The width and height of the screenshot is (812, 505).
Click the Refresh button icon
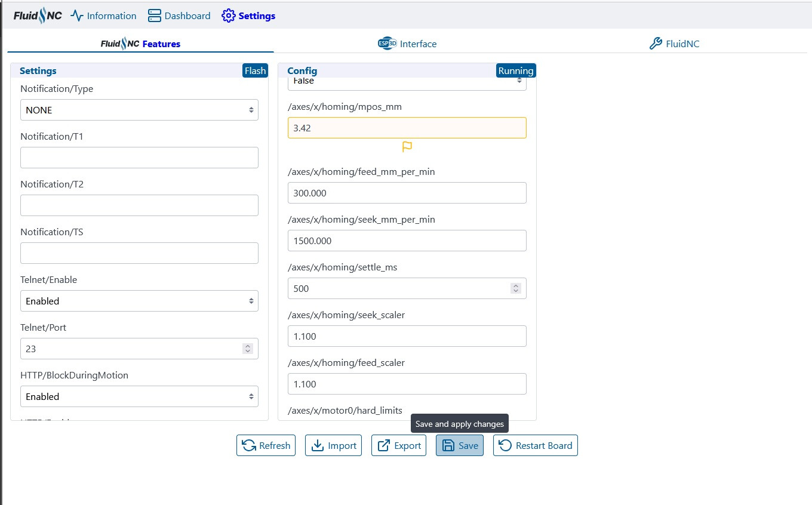pyautogui.click(x=248, y=445)
